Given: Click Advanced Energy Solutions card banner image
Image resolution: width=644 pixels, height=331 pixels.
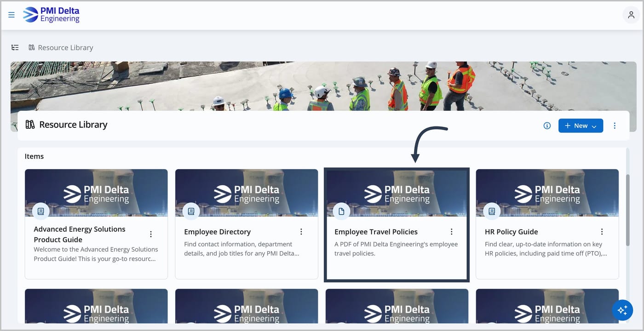Looking at the screenshot, I should pos(96,193).
